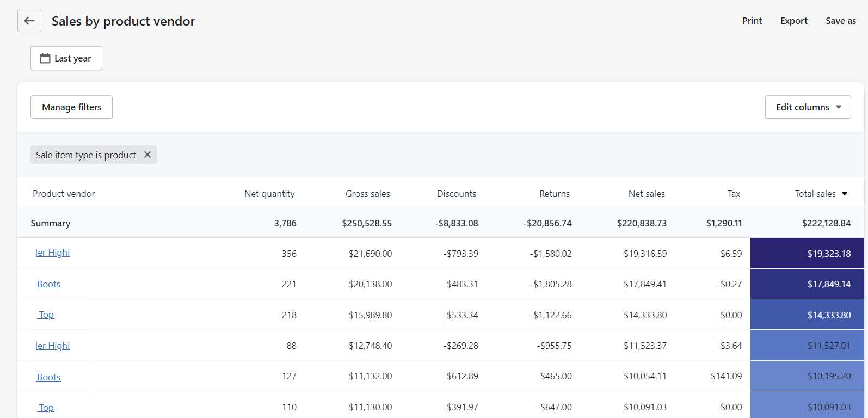The height and width of the screenshot is (418, 868).
Task: Open the Last year date picker
Action: click(x=66, y=58)
